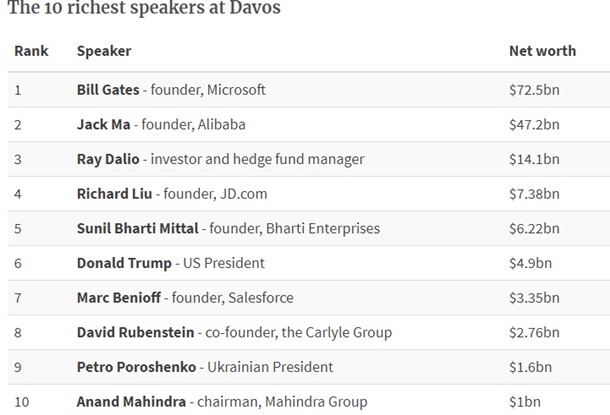
Task: Select the Bill Gates name
Action: pos(108,90)
